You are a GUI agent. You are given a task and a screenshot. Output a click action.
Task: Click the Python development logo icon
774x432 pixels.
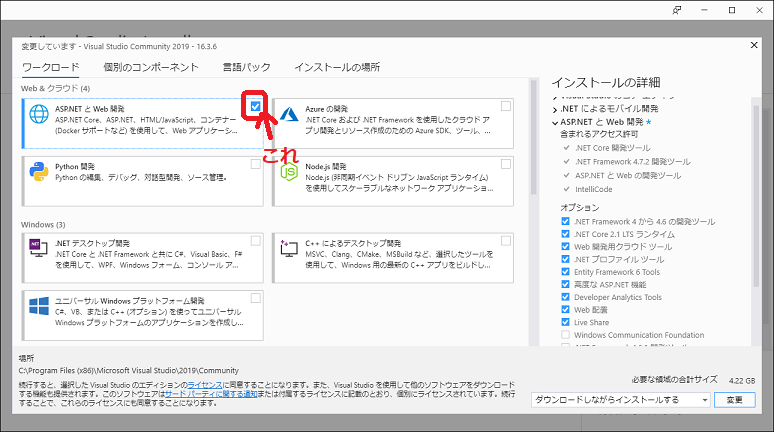(x=39, y=172)
